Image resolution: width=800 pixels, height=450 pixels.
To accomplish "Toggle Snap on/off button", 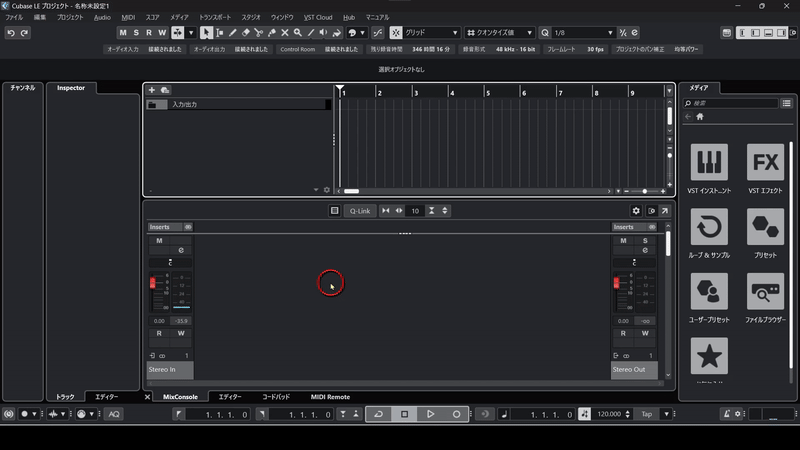I will (396, 33).
